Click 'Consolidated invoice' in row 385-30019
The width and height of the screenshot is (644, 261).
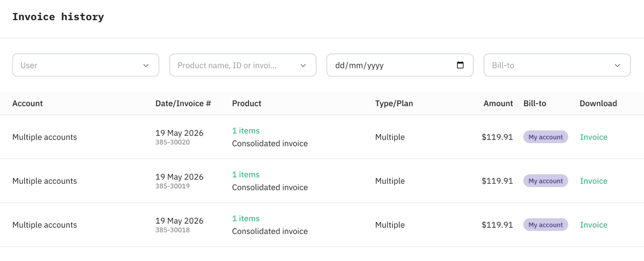(x=270, y=187)
